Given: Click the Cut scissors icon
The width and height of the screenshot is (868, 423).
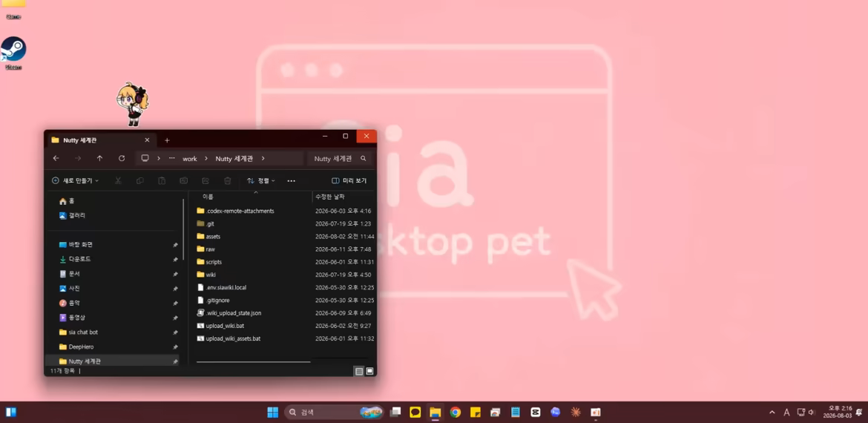Looking at the screenshot, I should [x=118, y=180].
